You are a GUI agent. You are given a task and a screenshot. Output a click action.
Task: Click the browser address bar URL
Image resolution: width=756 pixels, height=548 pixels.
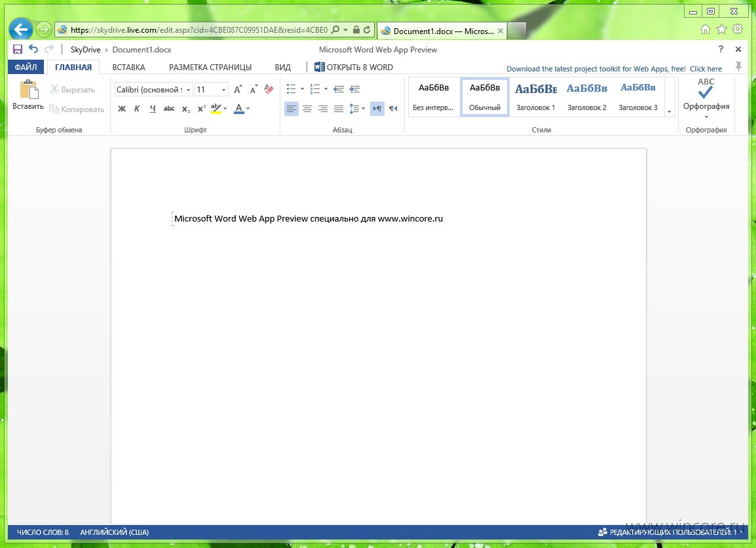198,30
